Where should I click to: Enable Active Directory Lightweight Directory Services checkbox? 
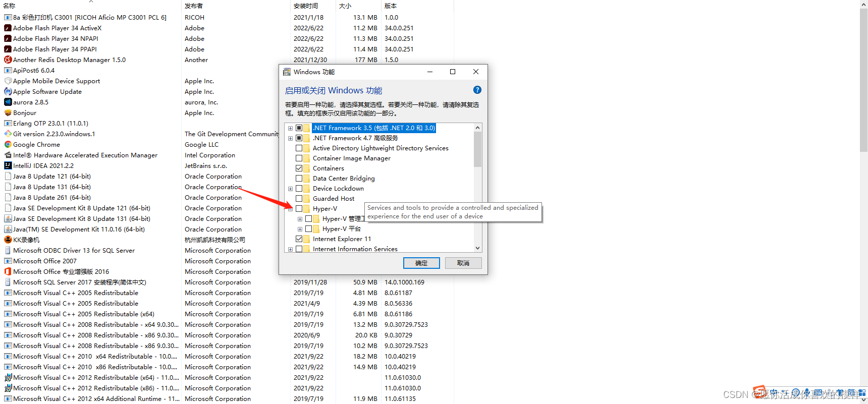(299, 148)
